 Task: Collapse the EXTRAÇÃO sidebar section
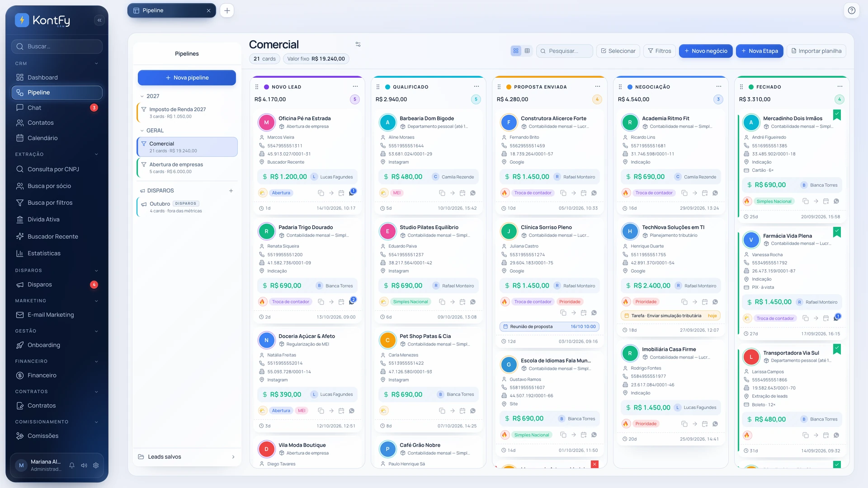tap(96, 155)
